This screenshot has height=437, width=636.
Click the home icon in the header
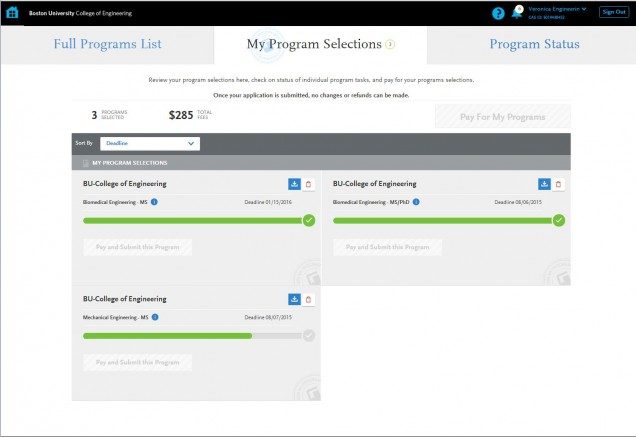[12, 12]
